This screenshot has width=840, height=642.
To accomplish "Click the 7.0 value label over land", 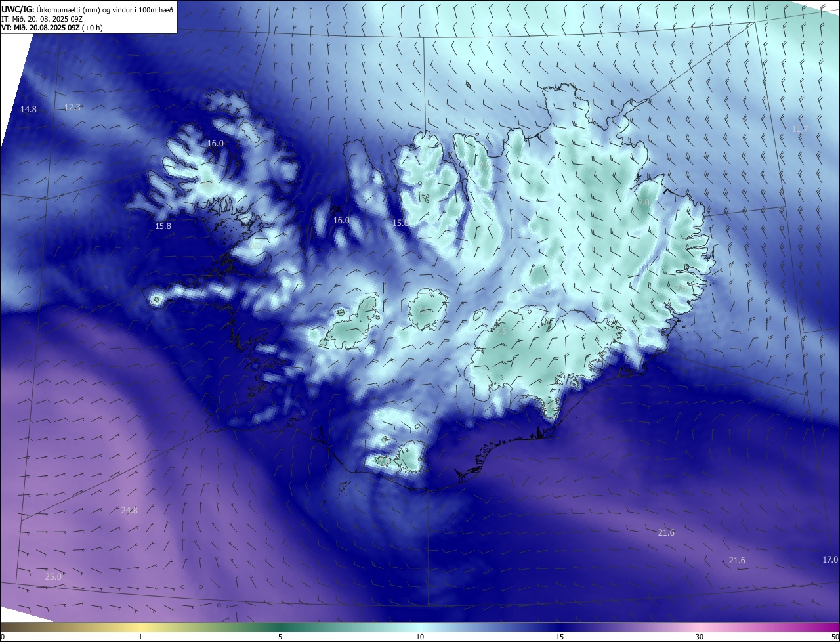I will point(644,203).
